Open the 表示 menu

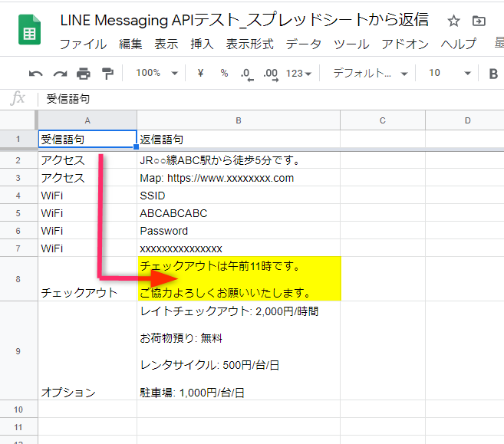166,44
